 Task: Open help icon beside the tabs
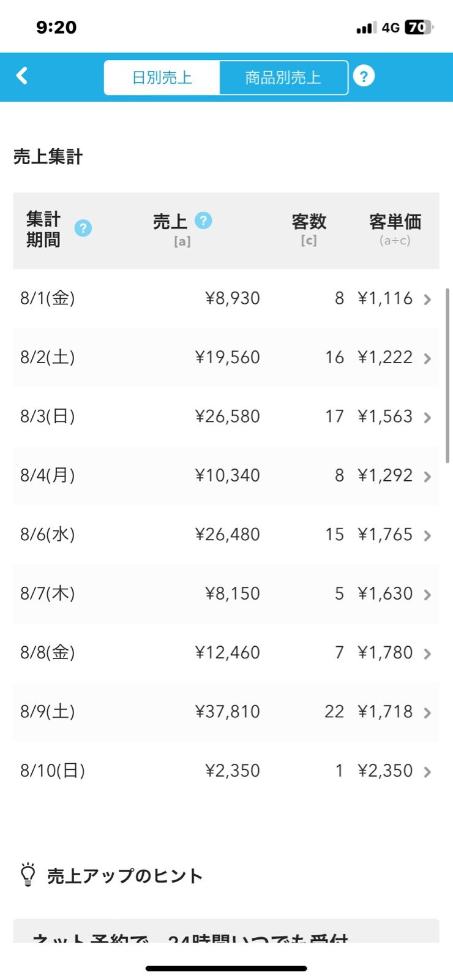click(x=364, y=77)
